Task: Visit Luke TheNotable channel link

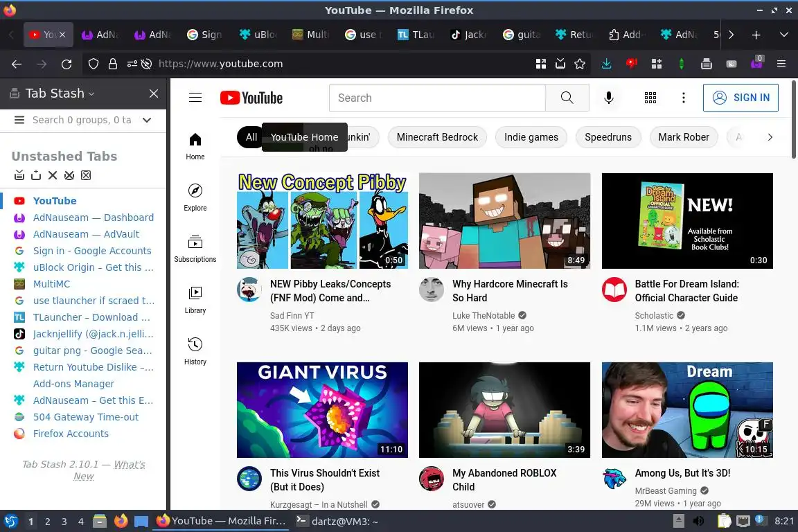Action: [x=484, y=316]
